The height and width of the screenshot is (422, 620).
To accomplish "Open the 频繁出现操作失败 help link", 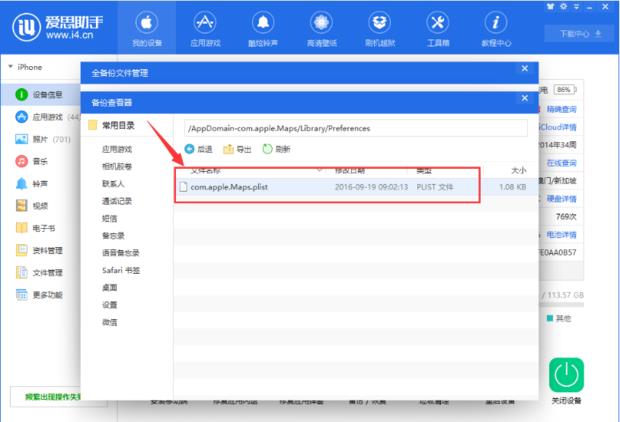I will [53, 396].
